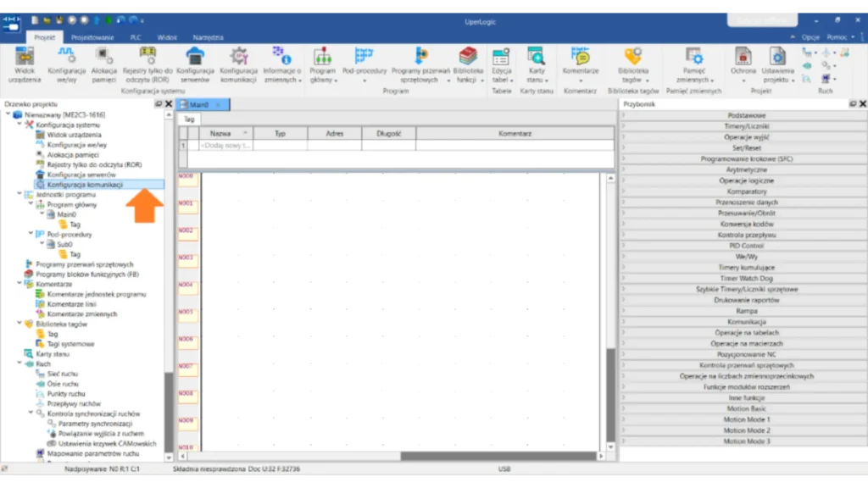
Task: Click the Nazwa column header
Action: click(225, 133)
